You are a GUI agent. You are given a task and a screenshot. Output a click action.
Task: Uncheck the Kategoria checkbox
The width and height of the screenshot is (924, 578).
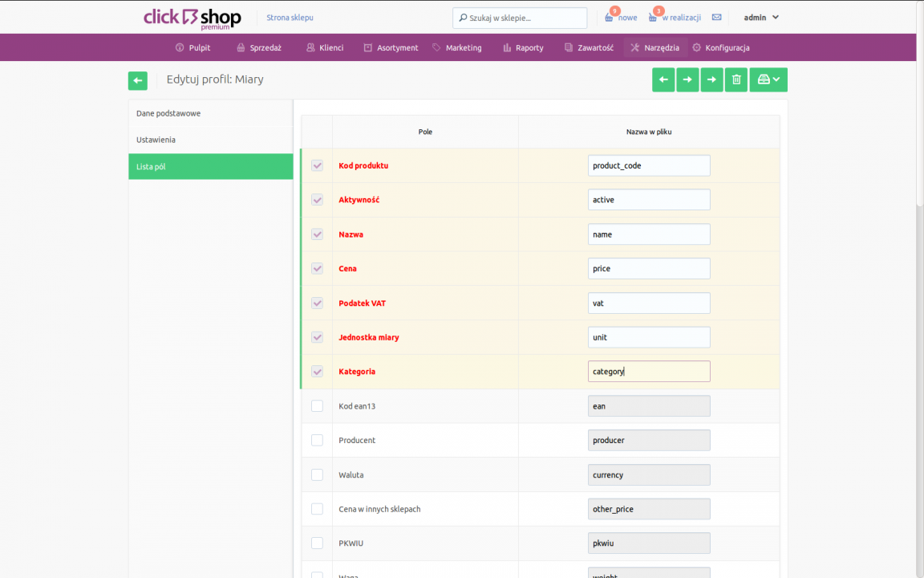[x=317, y=372]
